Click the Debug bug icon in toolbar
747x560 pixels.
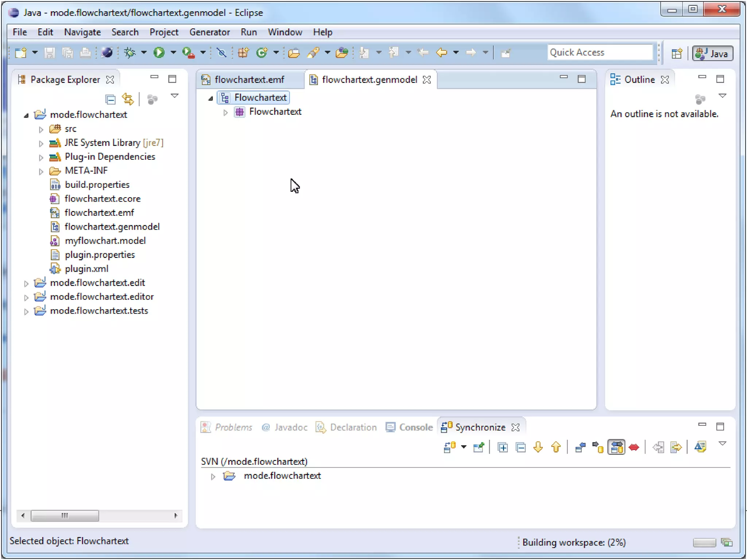pos(129,53)
